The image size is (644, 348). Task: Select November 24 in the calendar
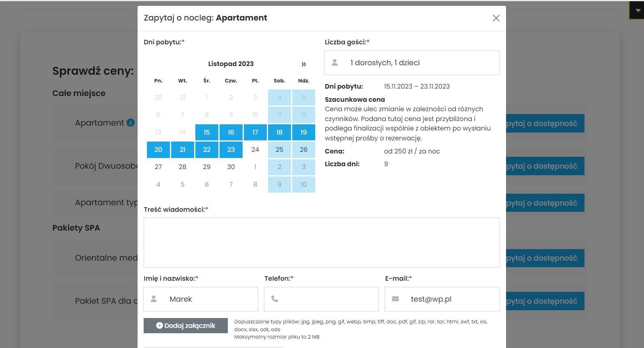pos(255,150)
